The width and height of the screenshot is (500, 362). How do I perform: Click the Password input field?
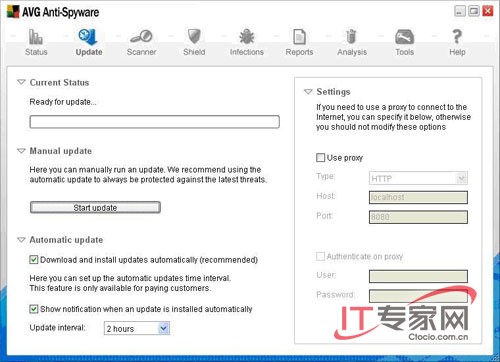[x=418, y=296]
